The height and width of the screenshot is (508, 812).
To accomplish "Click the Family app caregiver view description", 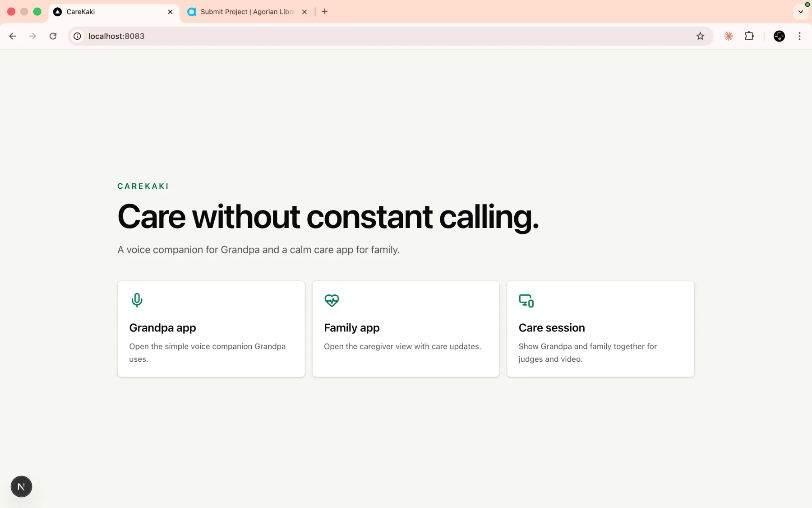I will coord(402,346).
